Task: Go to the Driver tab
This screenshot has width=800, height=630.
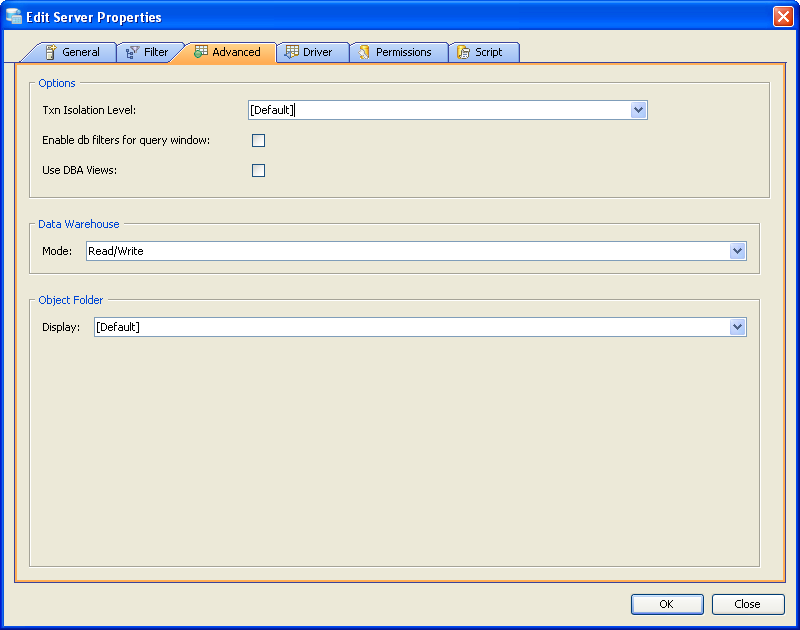Action: [x=312, y=53]
